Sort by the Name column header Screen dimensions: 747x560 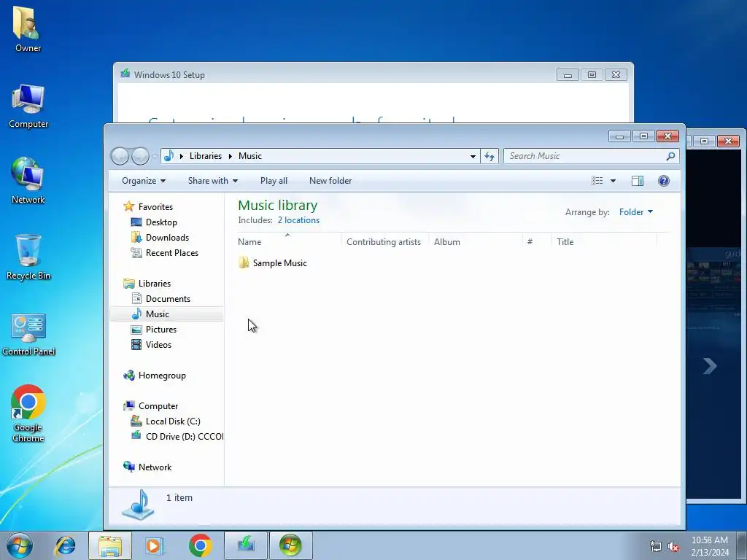(289, 241)
